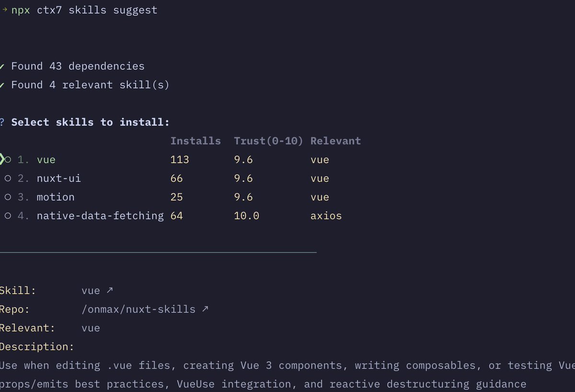This screenshot has height=392, width=575.
Task: Open the /onmax/nuxt-skills repo link
Action: (x=138, y=309)
